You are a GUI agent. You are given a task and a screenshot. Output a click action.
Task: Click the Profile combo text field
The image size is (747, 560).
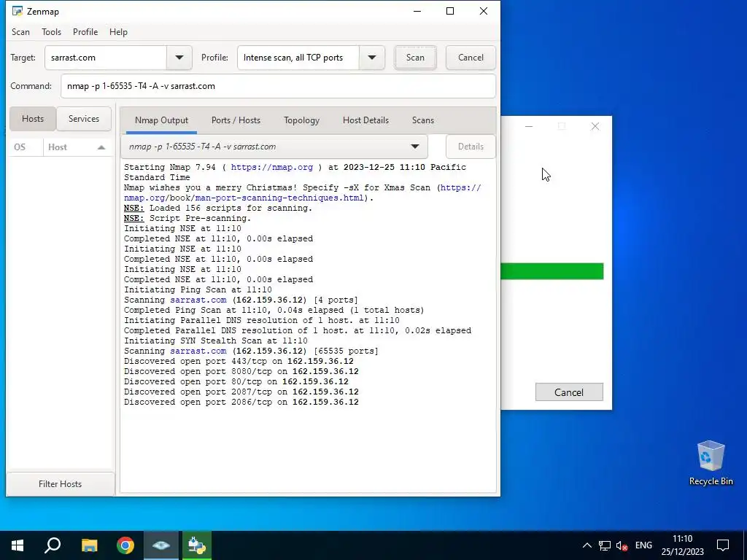(x=298, y=58)
